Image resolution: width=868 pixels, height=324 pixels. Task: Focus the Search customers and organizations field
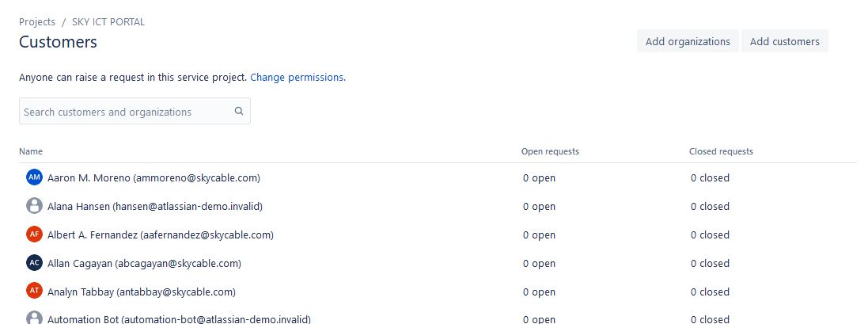coord(135,112)
